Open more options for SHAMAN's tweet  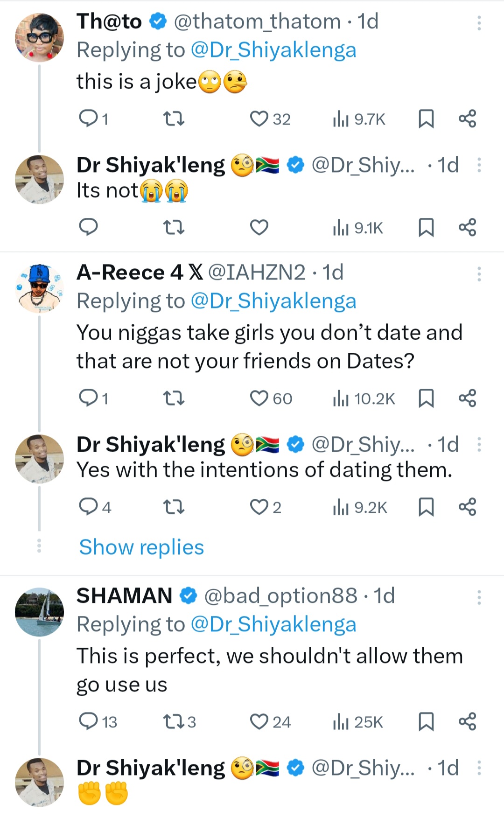(x=479, y=597)
